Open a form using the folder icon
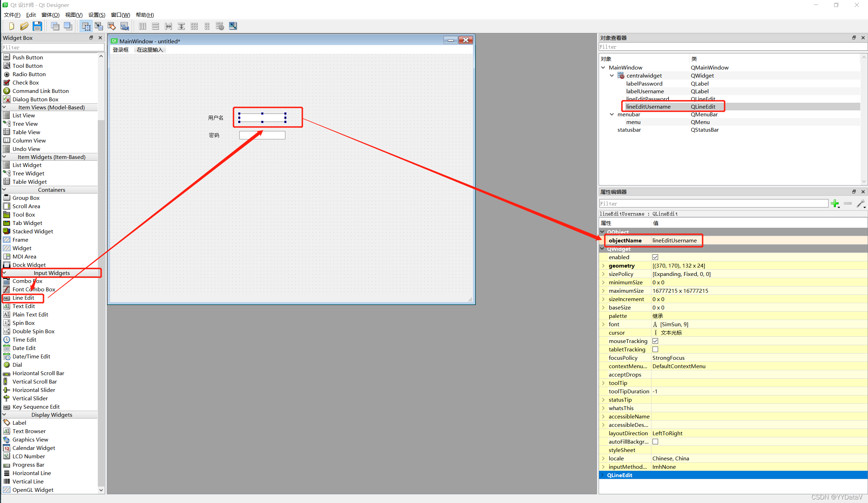868x503 pixels. [24, 26]
